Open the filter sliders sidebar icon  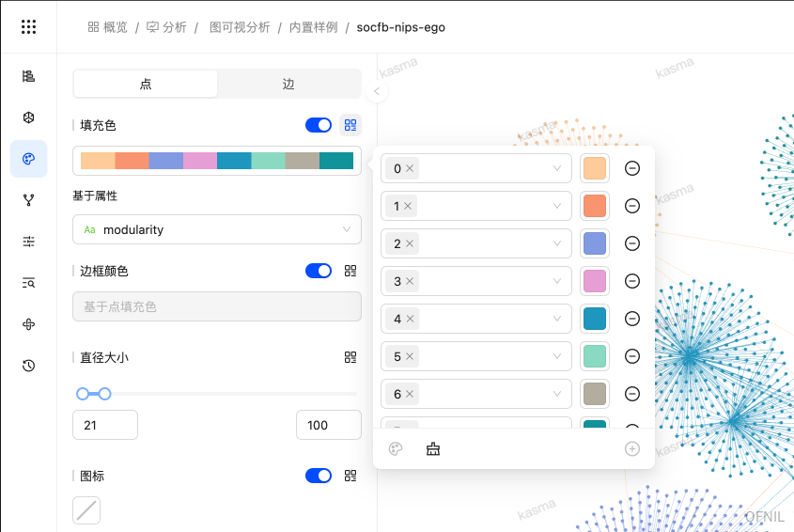pyautogui.click(x=29, y=242)
